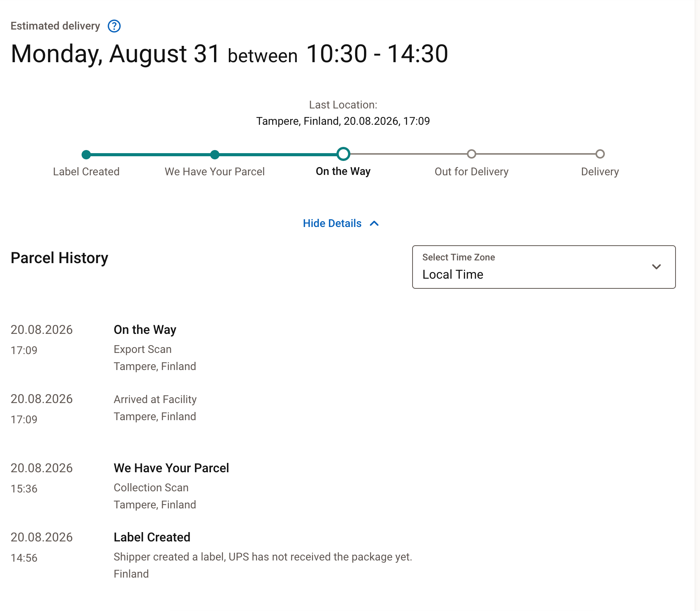
Task: Open the Select Time Zone dropdown
Action: (x=544, y=267)
